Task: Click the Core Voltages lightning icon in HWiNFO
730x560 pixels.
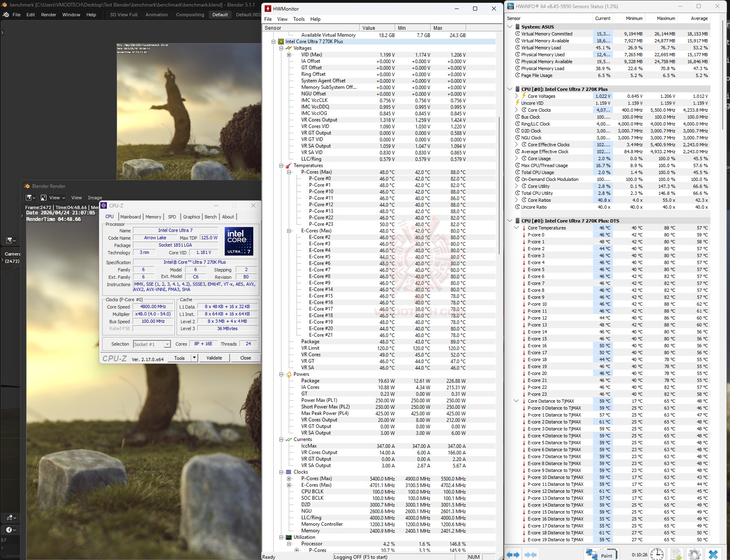Action: pyautogui.click(x=524, y=96)
